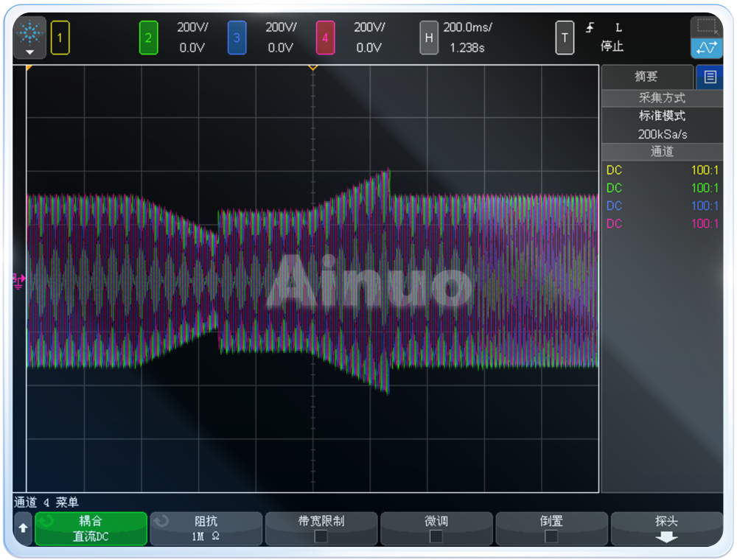
Task: Click channel 3 200V/ scale value
Action: pyautogui.click(x=281, y=27)
